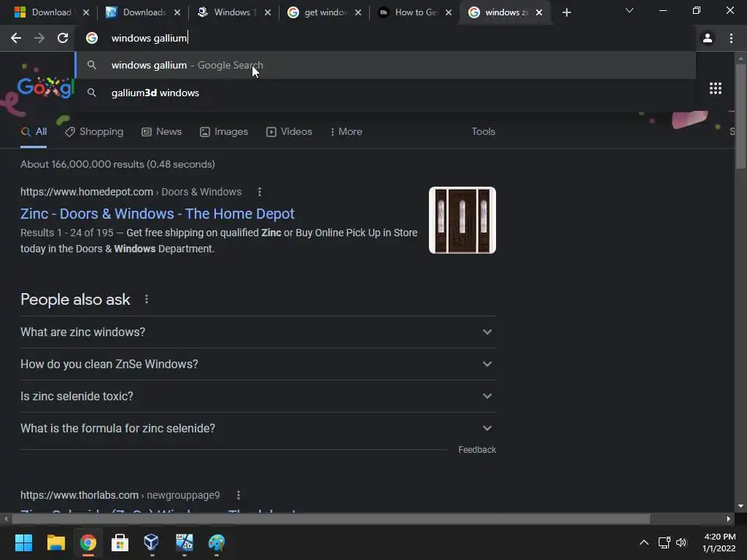The height and width of the screenshot is (560, 747).
Task: Click the door thumbnail image
Action: click(x=462, y=220)
